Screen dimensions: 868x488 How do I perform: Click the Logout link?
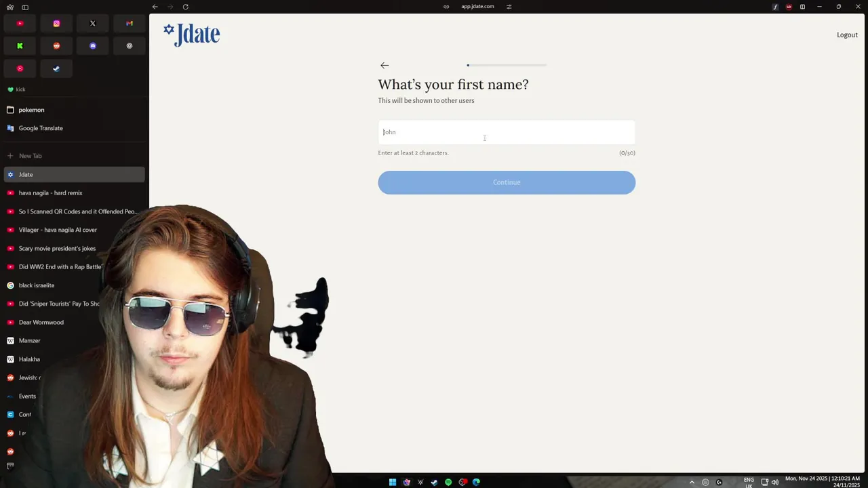(847, 35)
